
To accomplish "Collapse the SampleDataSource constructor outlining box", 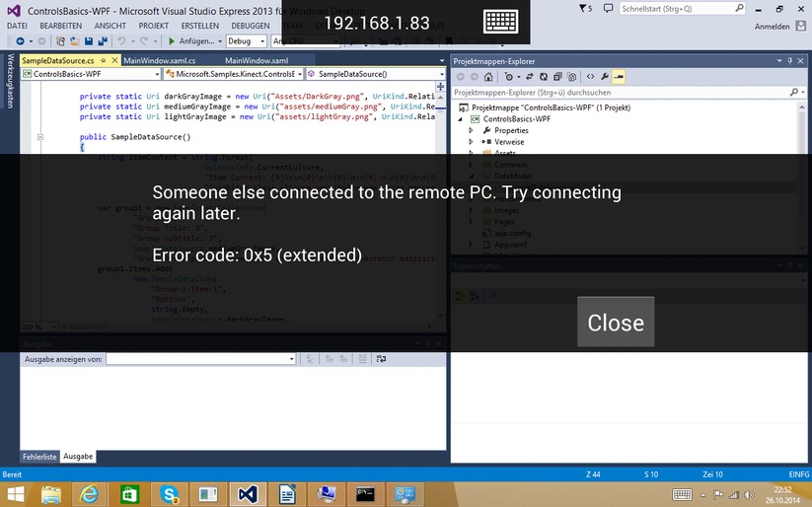I will (39, 137).
